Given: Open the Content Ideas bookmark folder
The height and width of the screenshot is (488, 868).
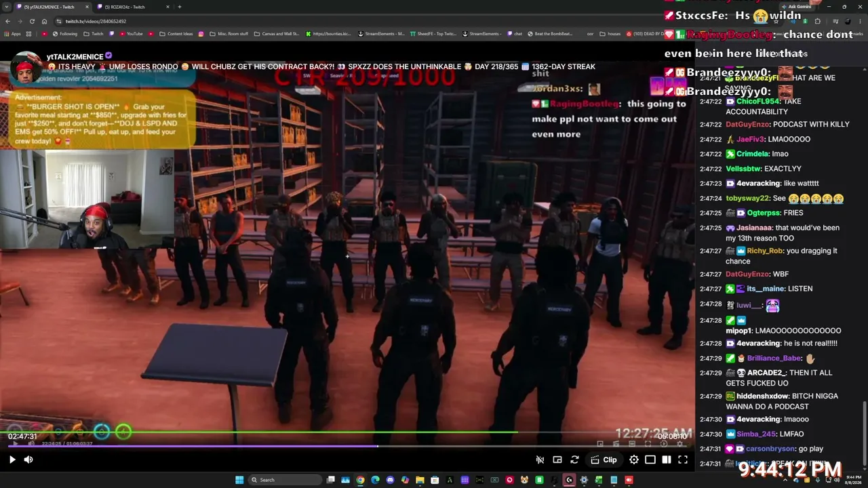Looking at the screenshot, I should point(176,34).
